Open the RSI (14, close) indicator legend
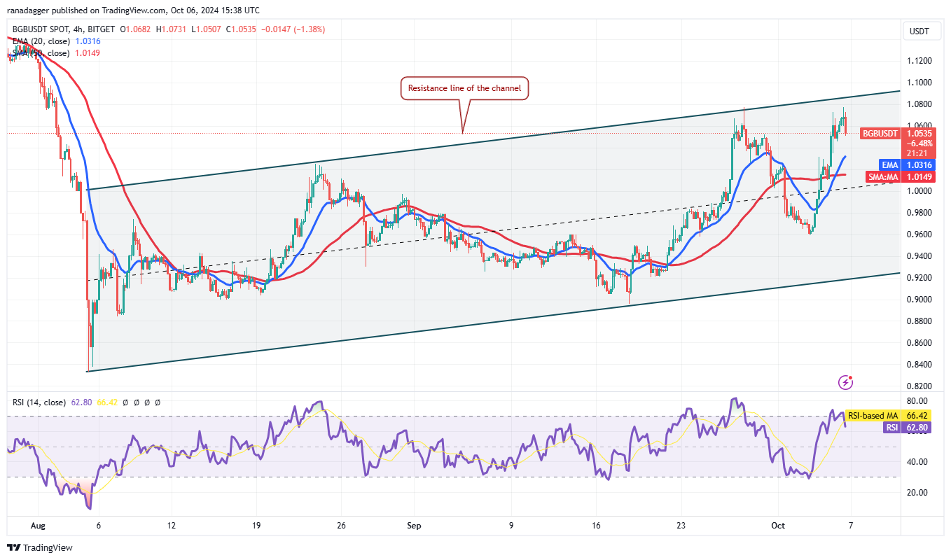951x560 pixels. pos(39,402)
